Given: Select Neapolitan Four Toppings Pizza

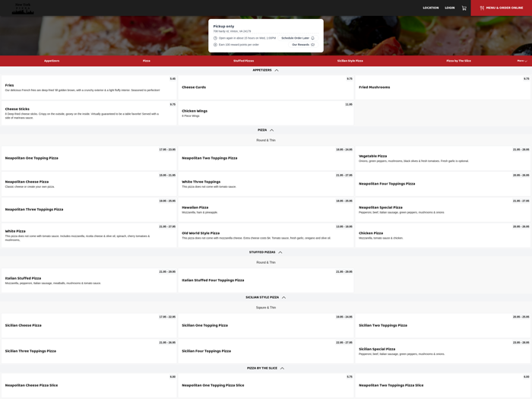Looking at the screenshot, I should [443, 184].
